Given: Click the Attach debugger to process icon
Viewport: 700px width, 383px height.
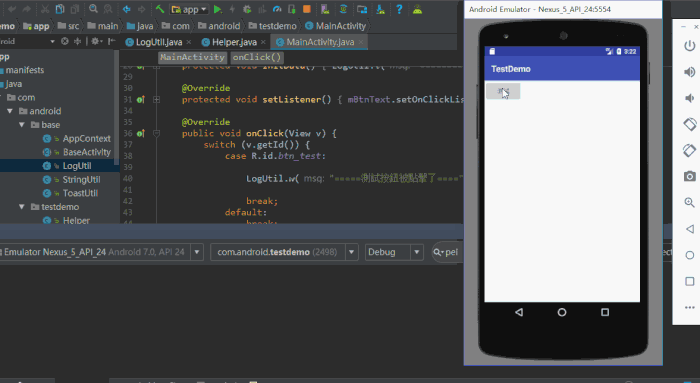Looking at the screenshot, I should point(292,9).
